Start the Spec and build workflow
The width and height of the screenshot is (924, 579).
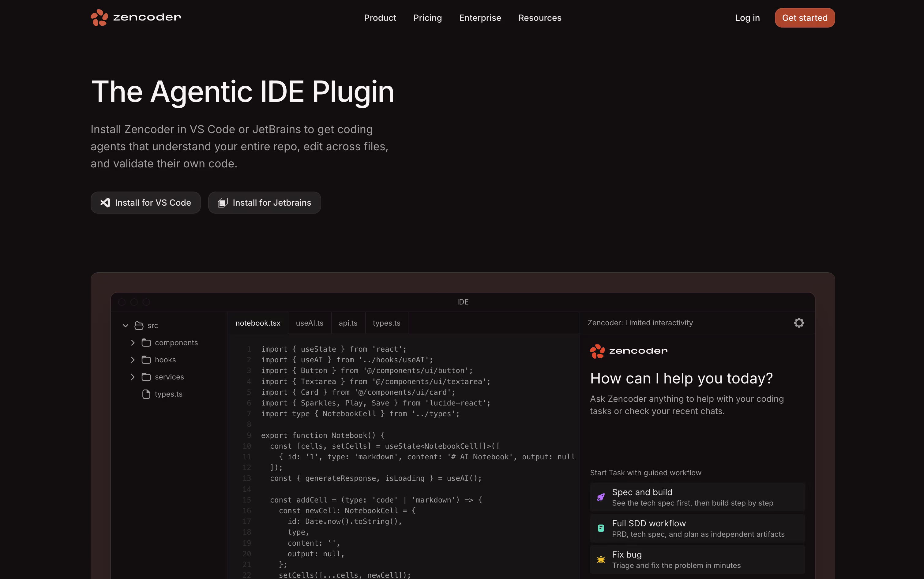coord(697,497)
